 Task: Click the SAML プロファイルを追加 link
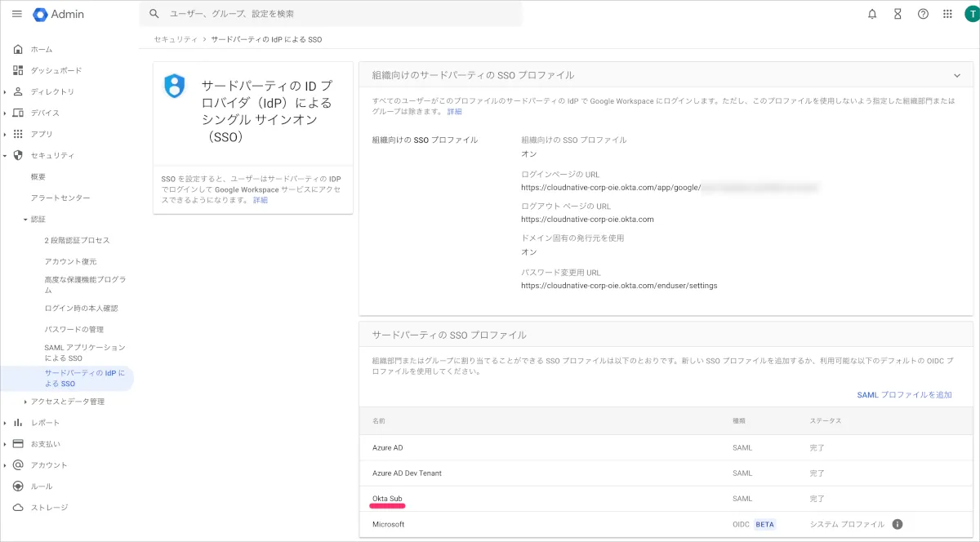tap(904, 395)
